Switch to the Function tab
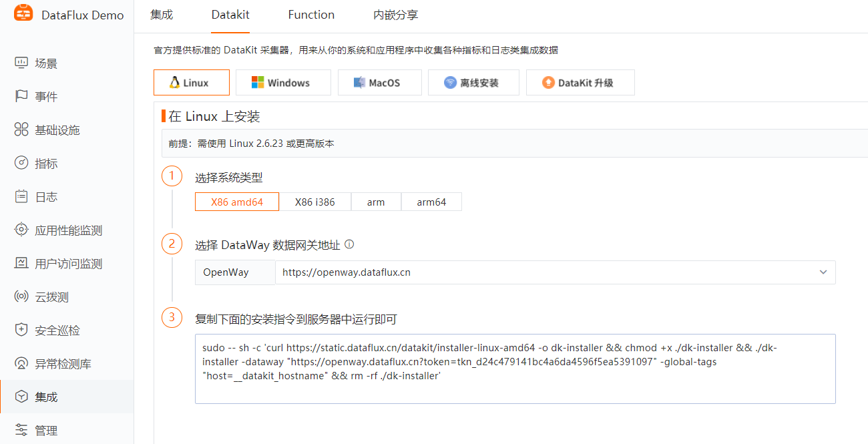Screen dimensions: 868x444 [311, 15]
